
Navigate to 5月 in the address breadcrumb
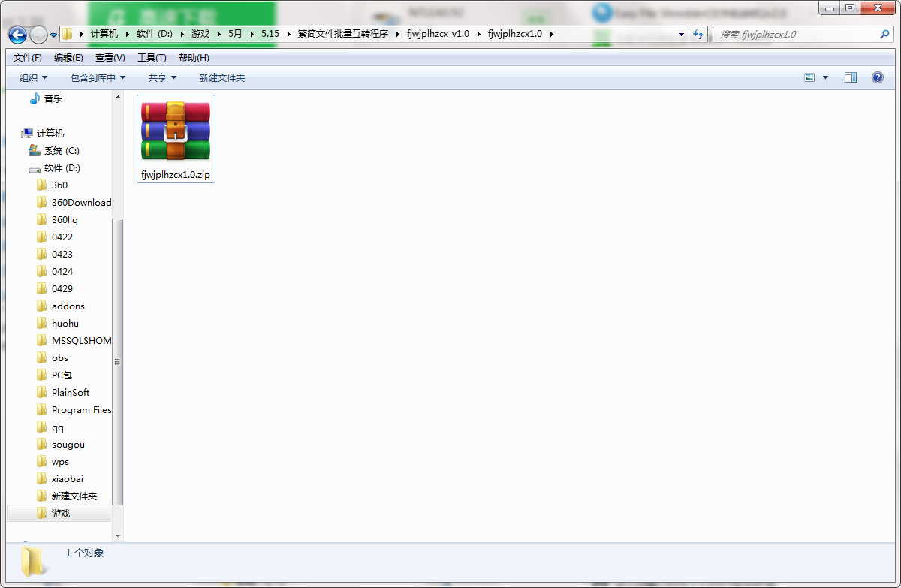coord(236,34)
